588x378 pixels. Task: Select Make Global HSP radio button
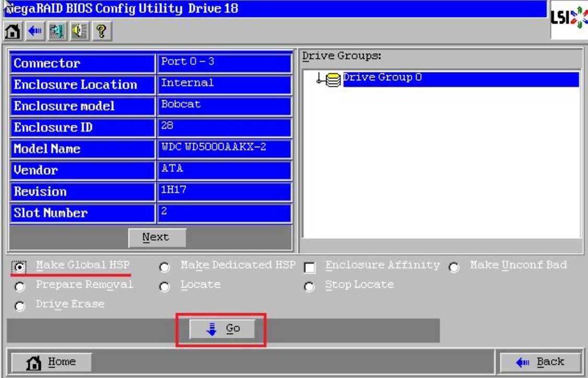pos(19,267)
